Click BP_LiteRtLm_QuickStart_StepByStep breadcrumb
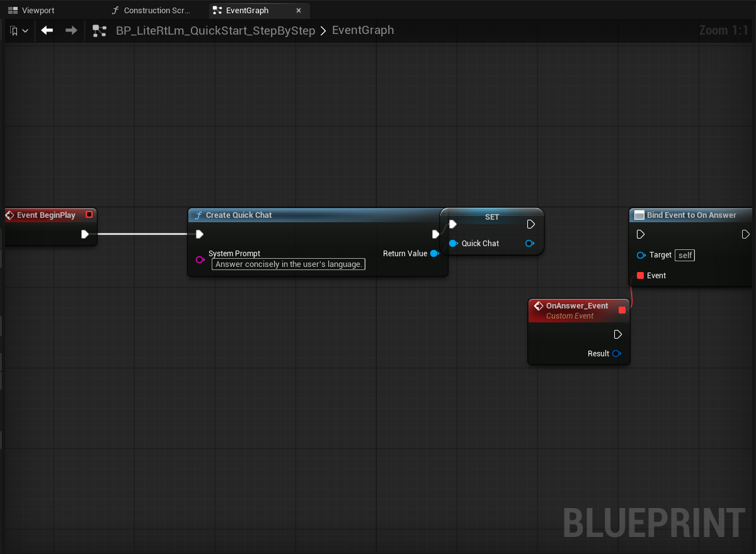 click(x=215, y=30)
